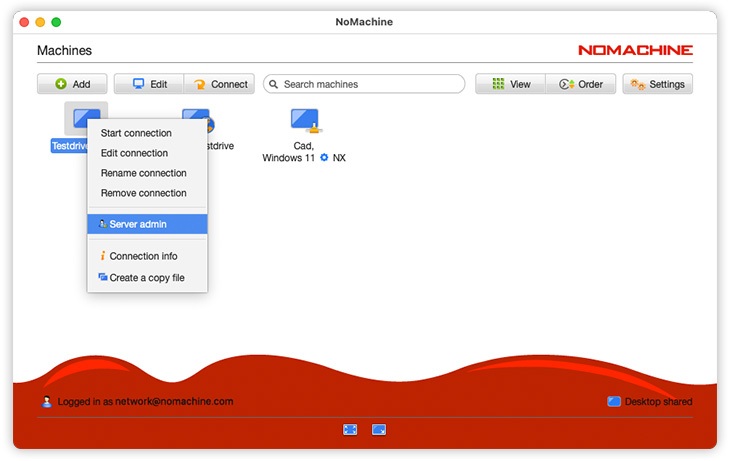Select the Cad Windows 11 machine icon
This screenshot has height=461, width=730.
pos(304,121)
